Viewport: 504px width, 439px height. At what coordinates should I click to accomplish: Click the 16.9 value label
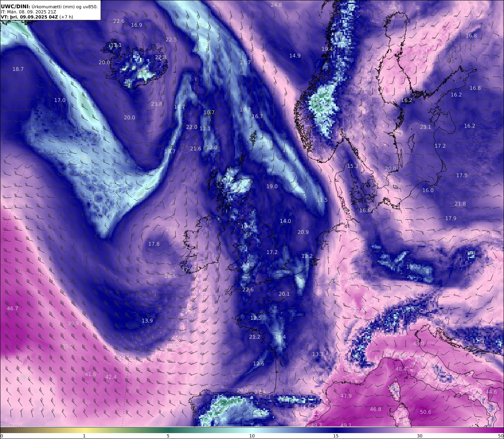[137, 25]
